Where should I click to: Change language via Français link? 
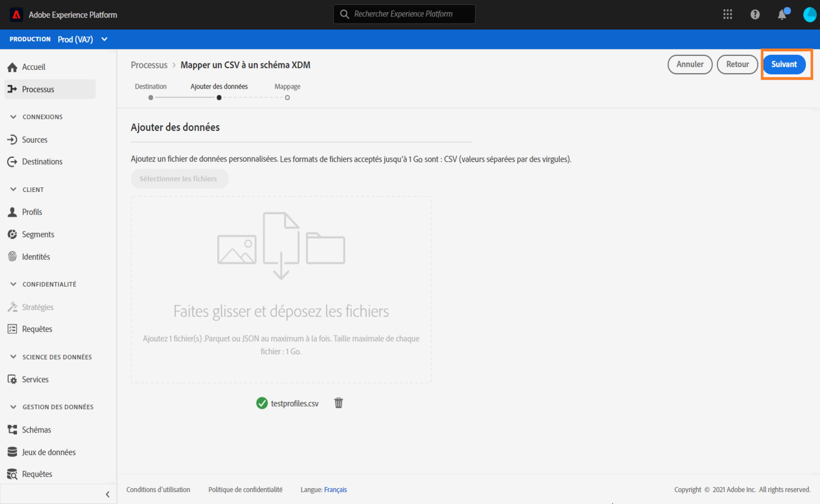click(x=335, y=490)
